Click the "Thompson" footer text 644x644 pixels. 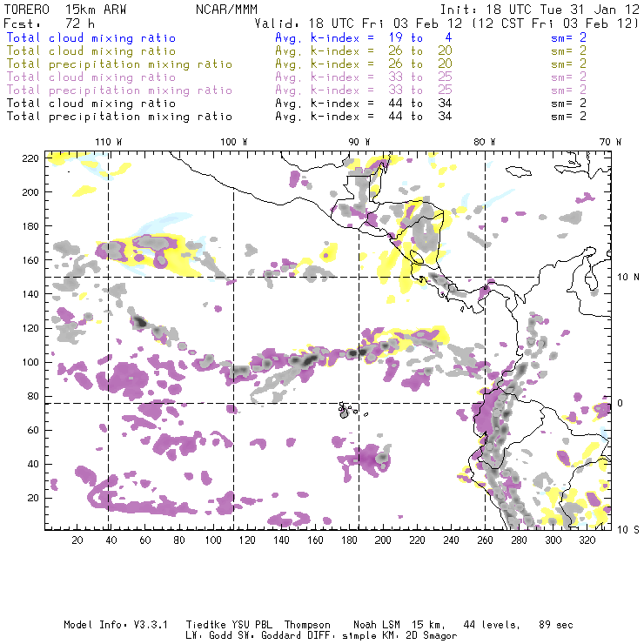pyautogui.click(x=307, y=625)
